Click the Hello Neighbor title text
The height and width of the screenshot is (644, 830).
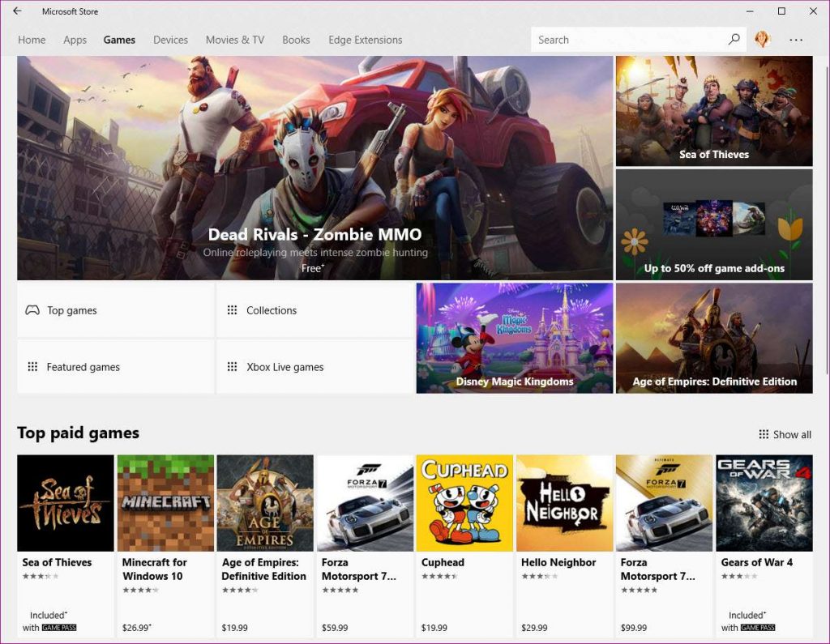click(558, 562)
